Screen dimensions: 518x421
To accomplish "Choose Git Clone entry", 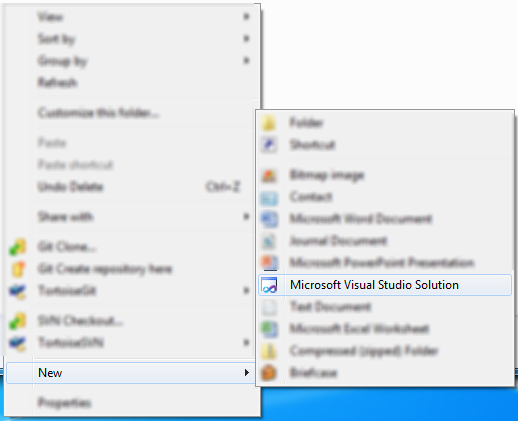I will coord(130,247).
